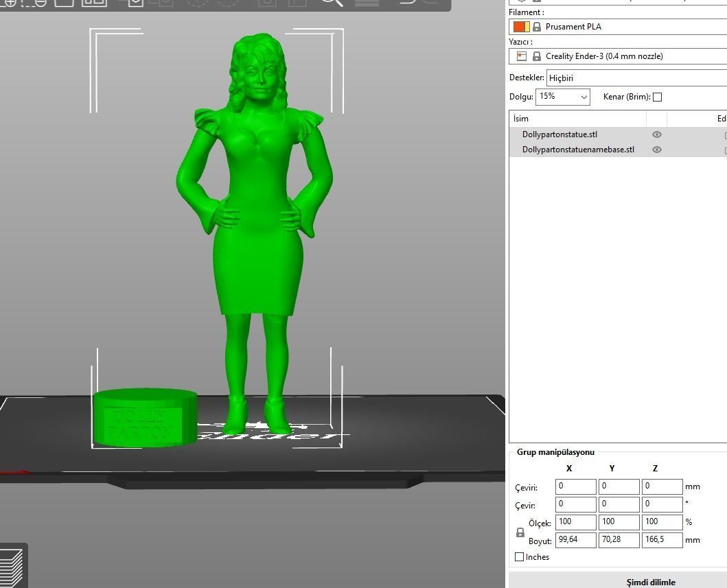Click the Ölçek Z scale field

pos(662,522)
